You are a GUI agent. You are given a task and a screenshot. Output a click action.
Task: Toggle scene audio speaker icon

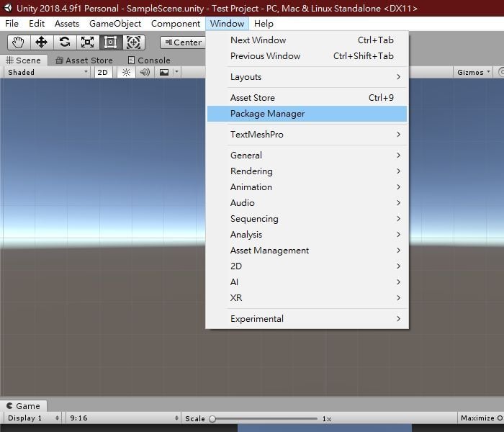(145, 72)
